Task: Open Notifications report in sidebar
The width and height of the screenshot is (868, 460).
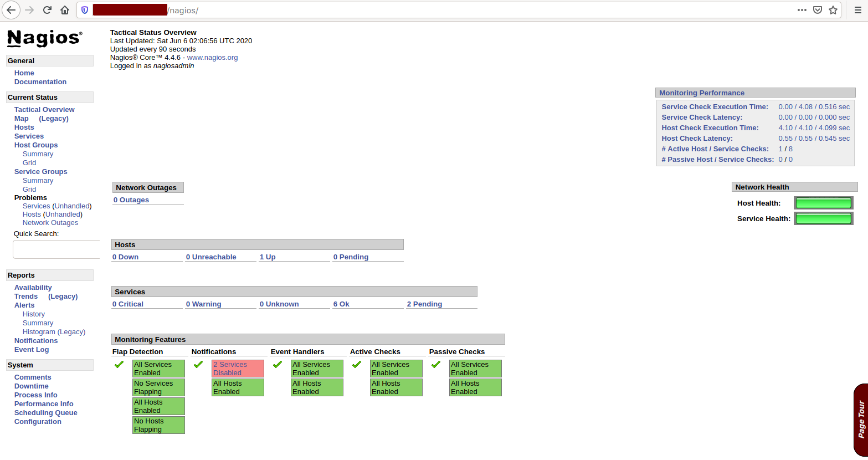Action: pos(36,341)
